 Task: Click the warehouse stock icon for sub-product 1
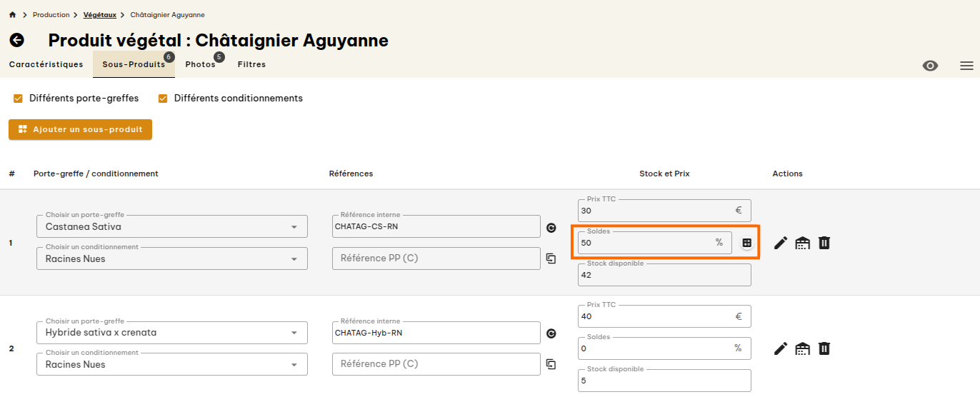coord(803,243)
